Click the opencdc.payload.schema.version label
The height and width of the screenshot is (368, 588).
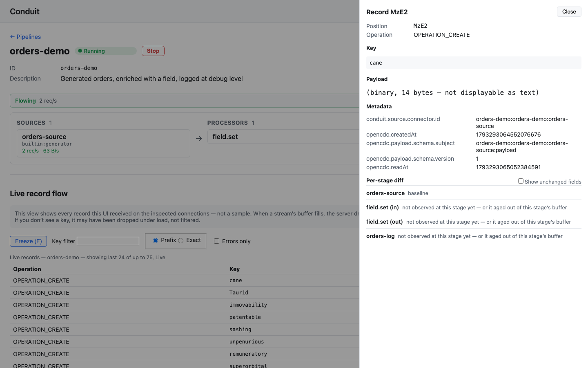pos(410,159)
